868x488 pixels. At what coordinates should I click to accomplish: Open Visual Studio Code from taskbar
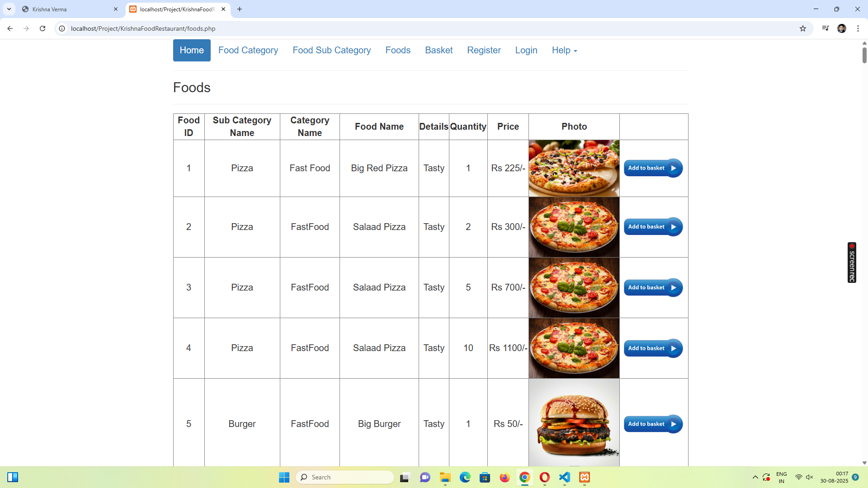pyautogui.click(x=565, y=477)
